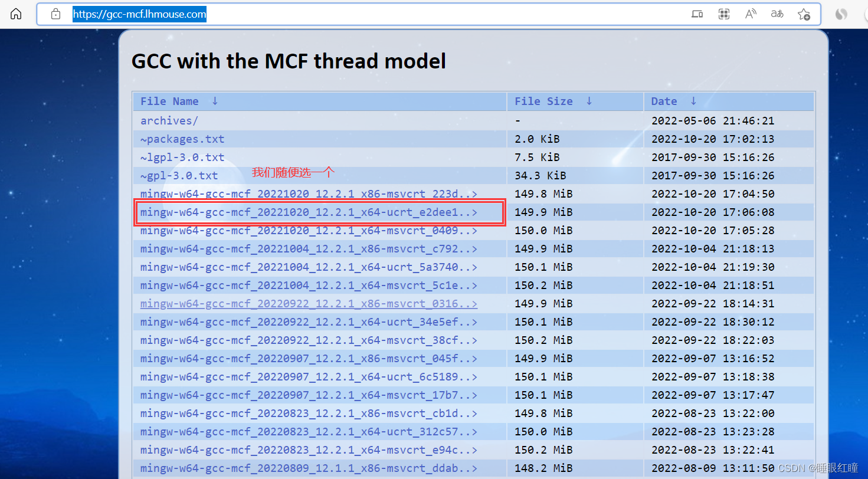Download 20220823 x64-ucrt_312c57 build
This screenshot has height=479, width=868.
coord(309,431)
